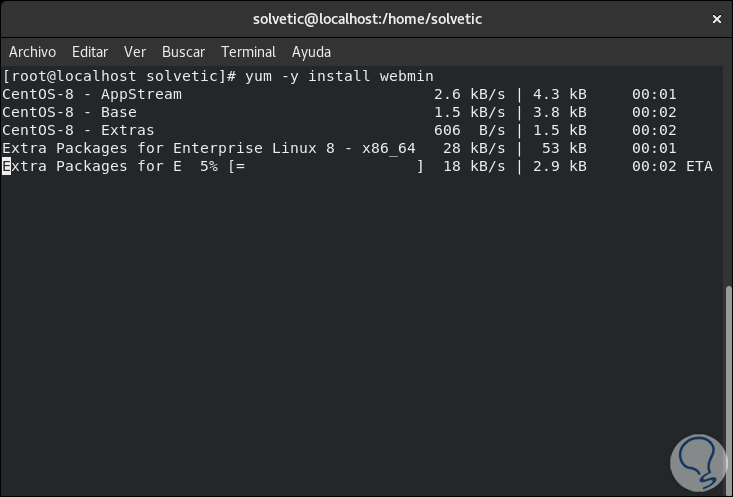The image size is (733, 497).
Task: Click the CentOS-8 - Extras line
Action: [x=78, y=130]
